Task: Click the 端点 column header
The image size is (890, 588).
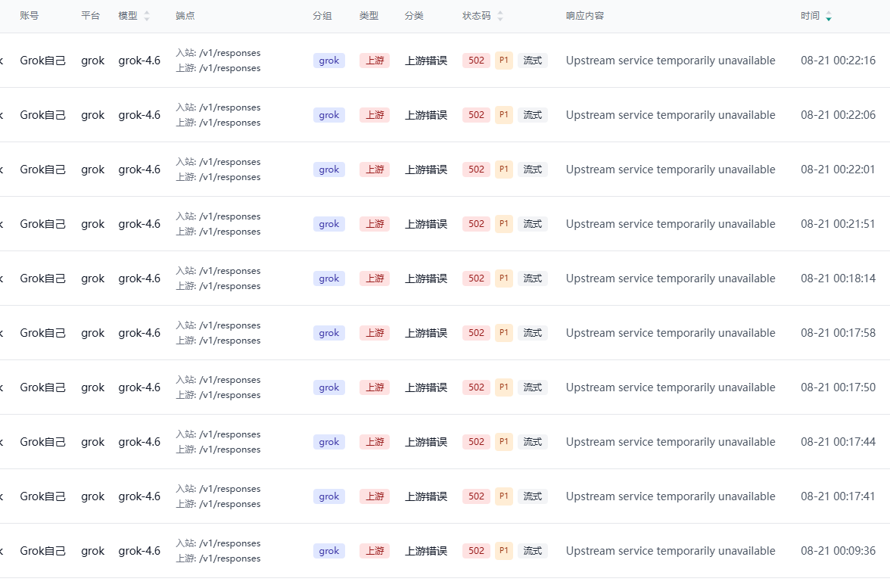Action: click(185, 16)
